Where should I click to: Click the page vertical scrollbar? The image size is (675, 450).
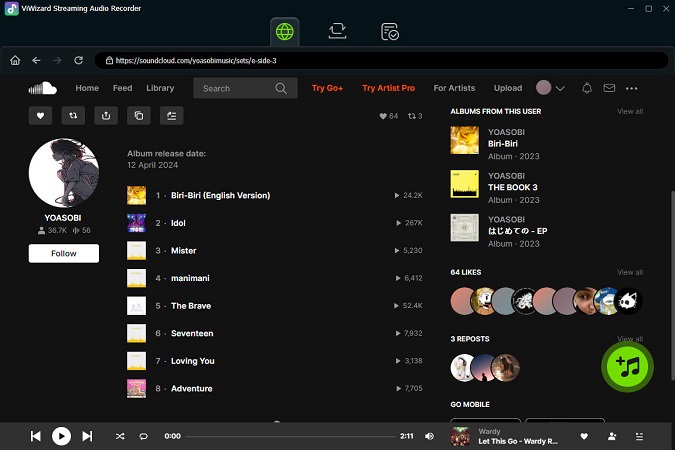click(672, 285)
